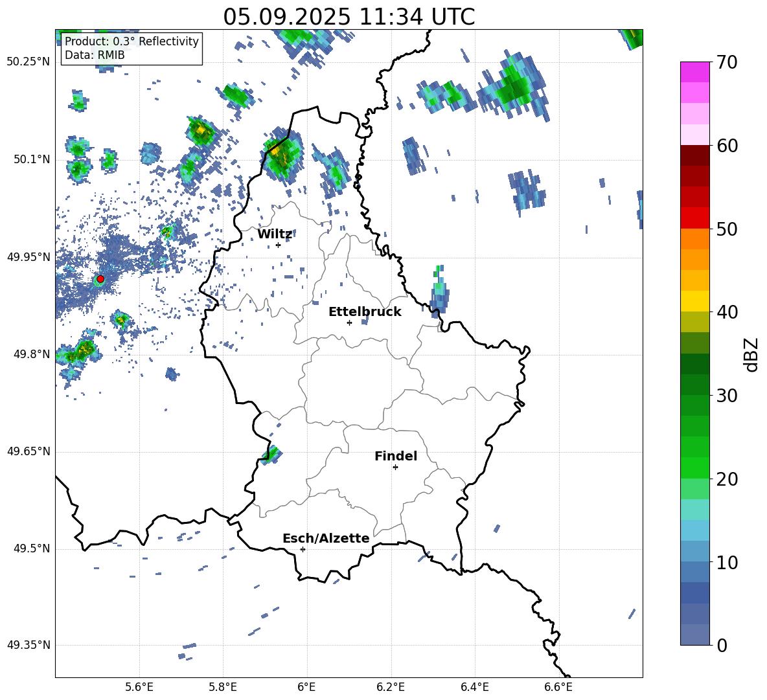Click the 6°E longitude label
This screenshot has height=700, width=767.
coord(306,687)
